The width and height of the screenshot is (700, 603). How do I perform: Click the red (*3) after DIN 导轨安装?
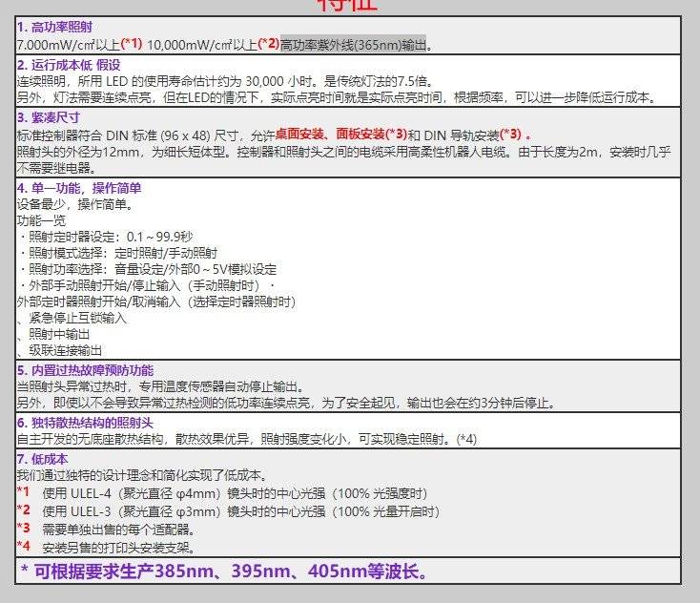coord(509,134)
